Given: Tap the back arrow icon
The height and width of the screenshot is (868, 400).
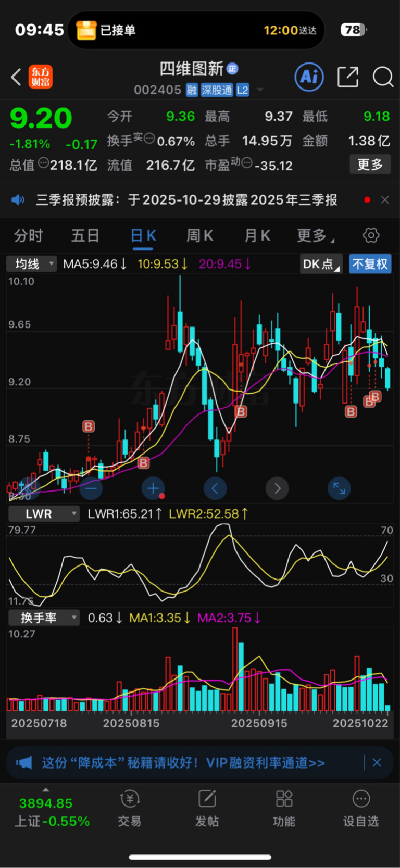Looking at the screenshot, I should click(16, 77).
